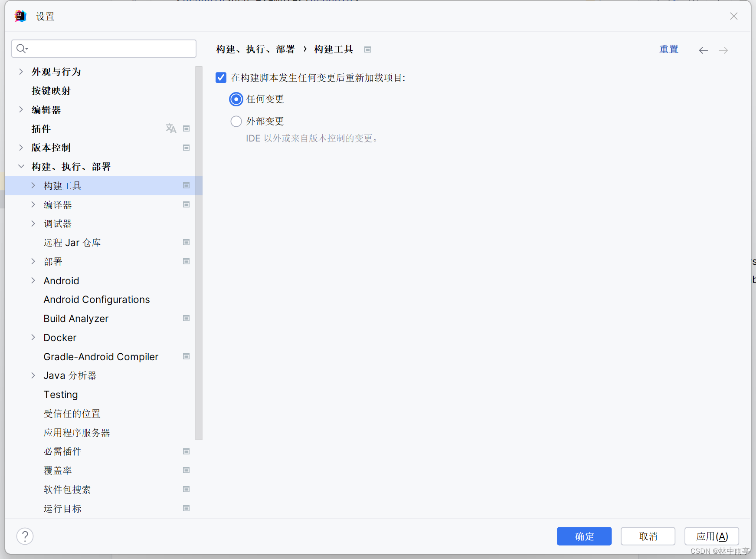Screen dimensions: 756x559
Task: Open the Gradle-Android Compiler page
Action: pyautogui.click(x=101, y=357)
